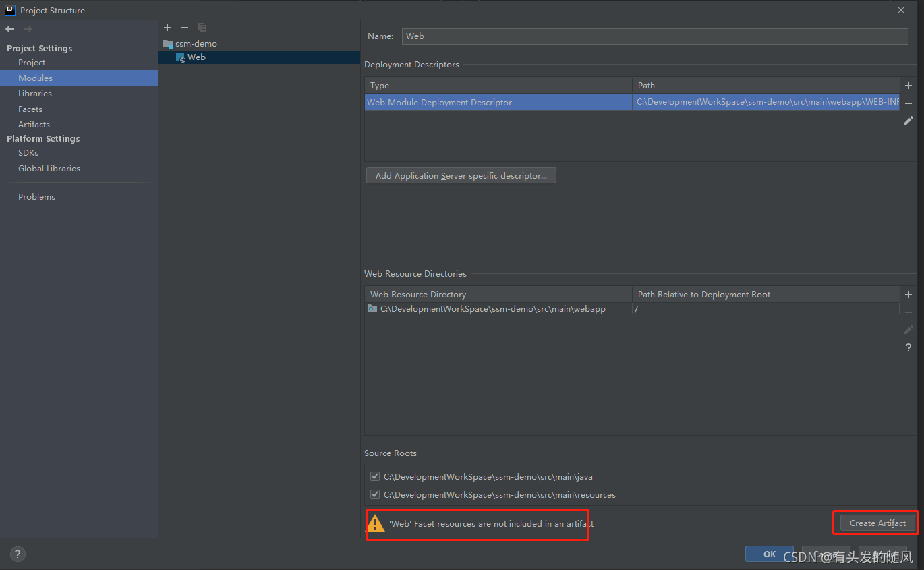Open dialog help button at bottom left

coord(18,554)
